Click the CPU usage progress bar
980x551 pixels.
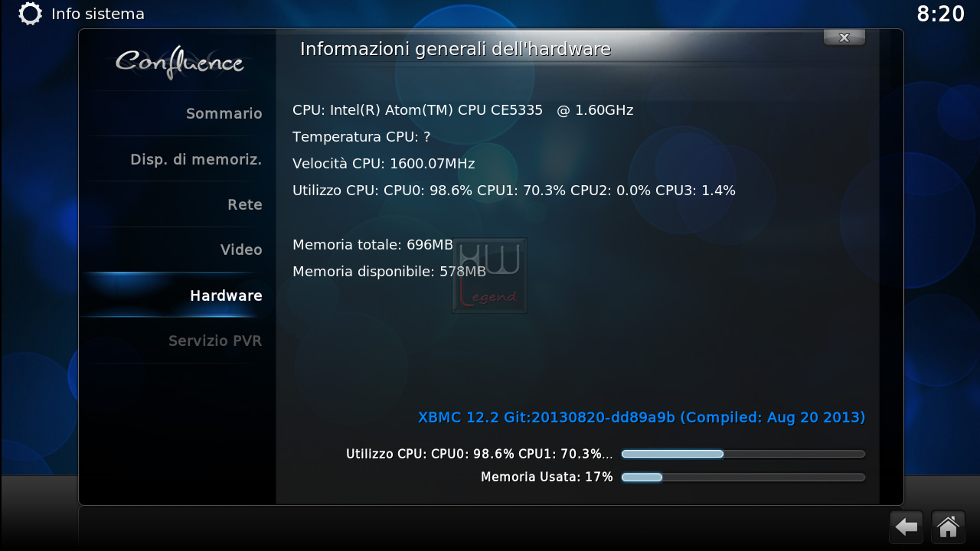point(743,454)
